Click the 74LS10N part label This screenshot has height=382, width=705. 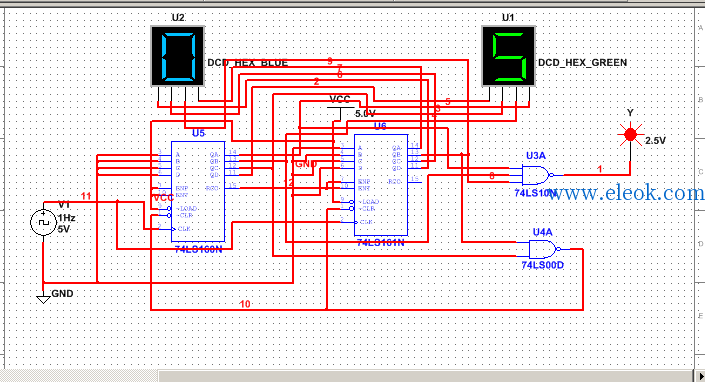point(535,193)
